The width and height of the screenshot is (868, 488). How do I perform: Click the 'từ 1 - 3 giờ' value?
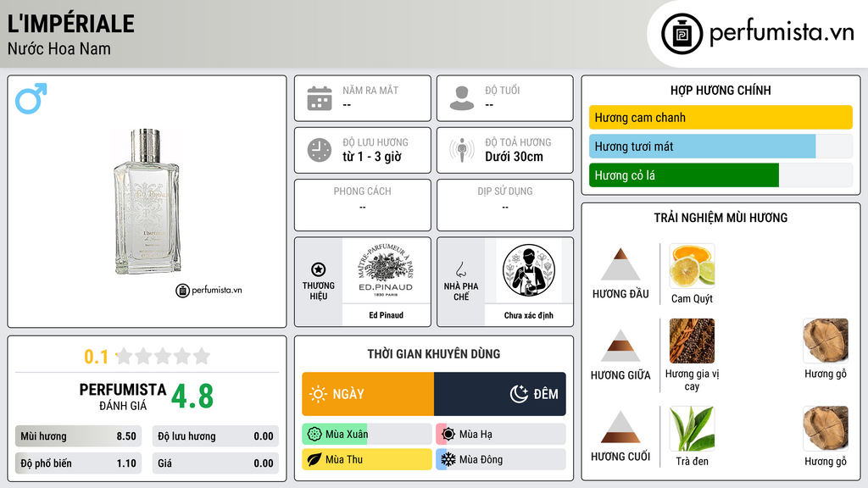click(372, 157)
